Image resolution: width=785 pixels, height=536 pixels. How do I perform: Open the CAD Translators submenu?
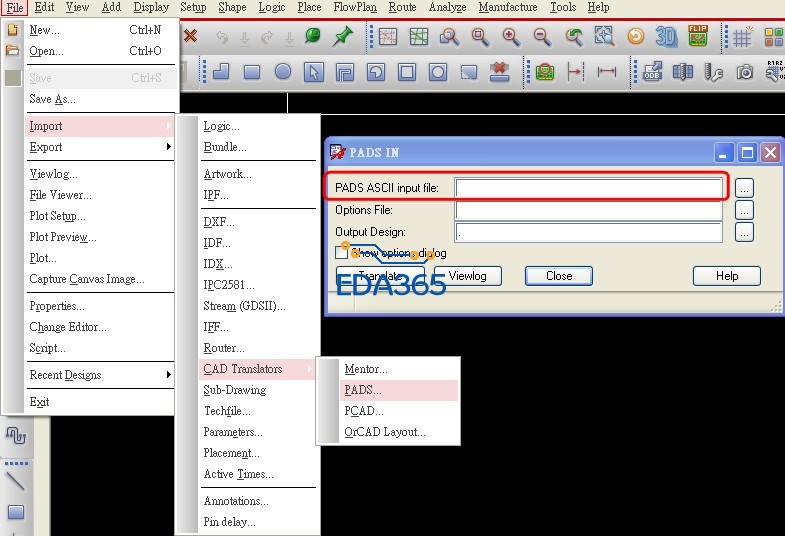click(x=257, y=369)
